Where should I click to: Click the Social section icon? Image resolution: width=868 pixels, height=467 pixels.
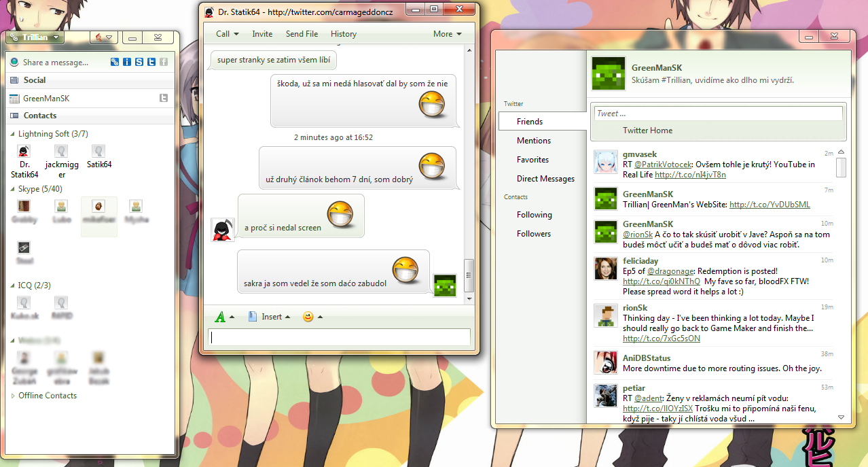pos(14,80)
